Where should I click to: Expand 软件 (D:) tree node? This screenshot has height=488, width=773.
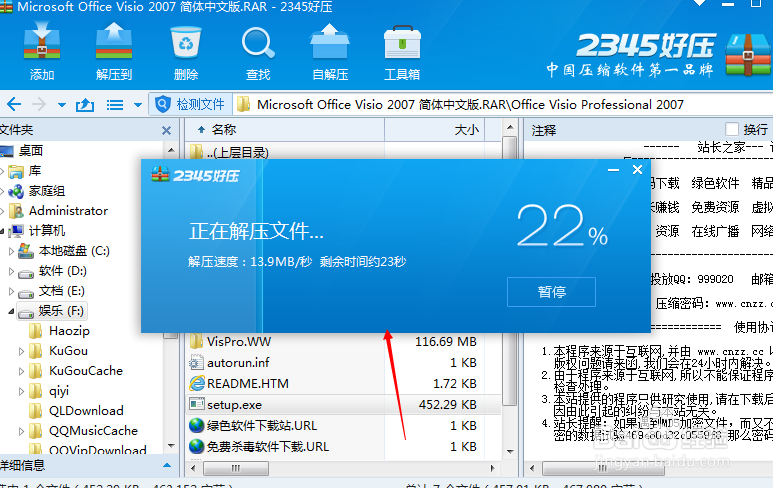click(11, 271)
